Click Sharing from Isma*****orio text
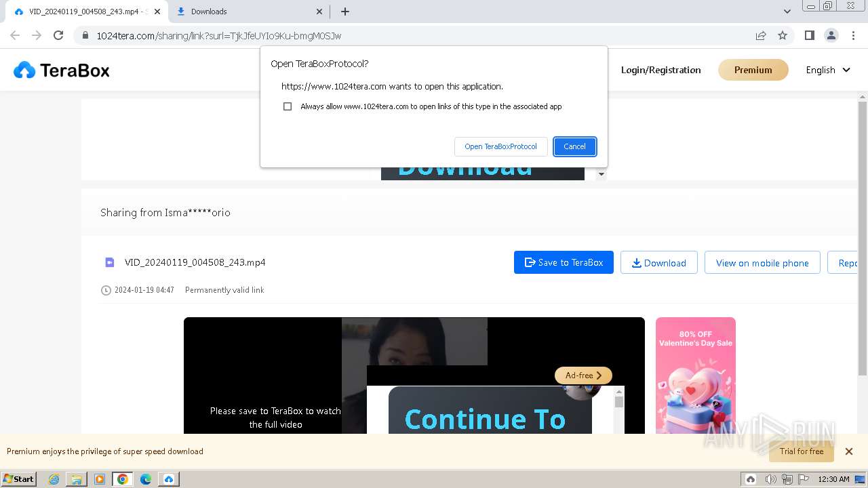Screen dimensions: 868x488 pyautogui.click(x=165, y=213)
